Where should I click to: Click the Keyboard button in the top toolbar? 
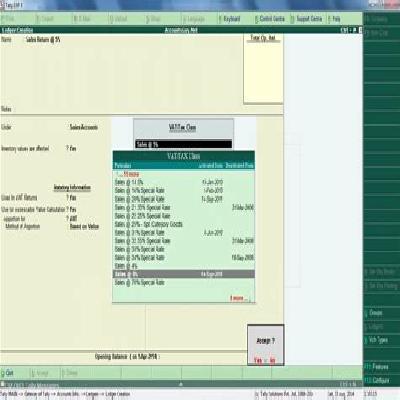click(x=230, y=19)
